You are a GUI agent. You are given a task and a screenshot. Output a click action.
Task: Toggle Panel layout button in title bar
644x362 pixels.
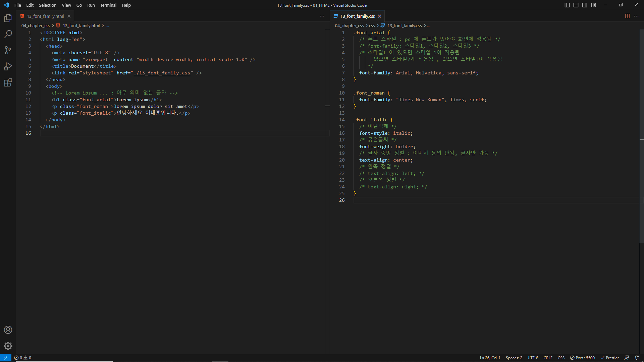pyautogui.click(x=576, y=5)
